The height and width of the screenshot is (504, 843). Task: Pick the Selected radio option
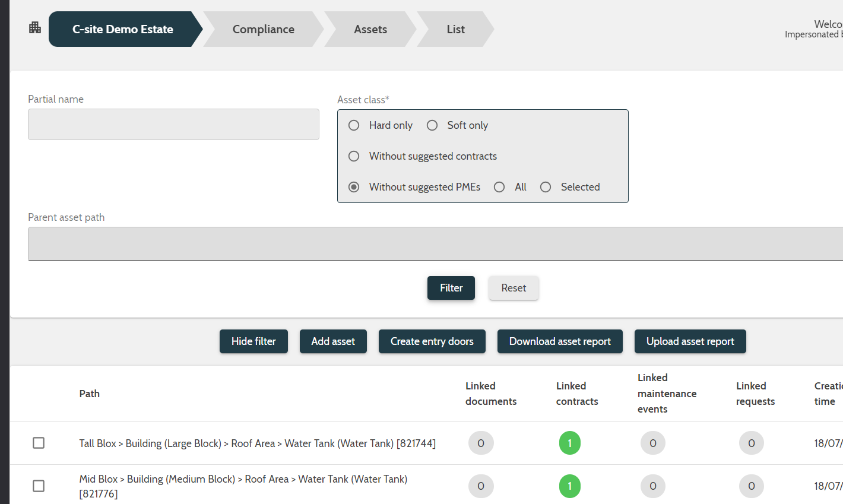coord(546,187)
